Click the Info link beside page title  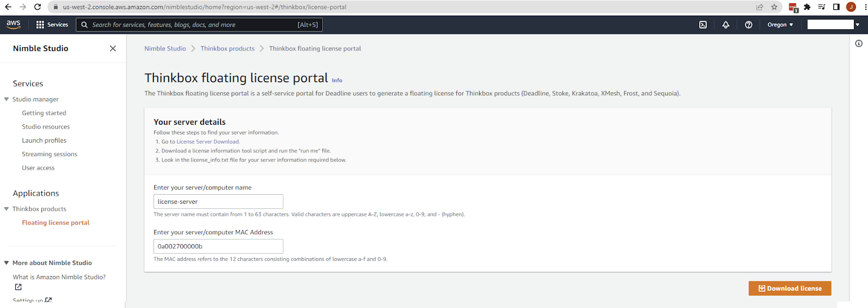tap(337, 80)
